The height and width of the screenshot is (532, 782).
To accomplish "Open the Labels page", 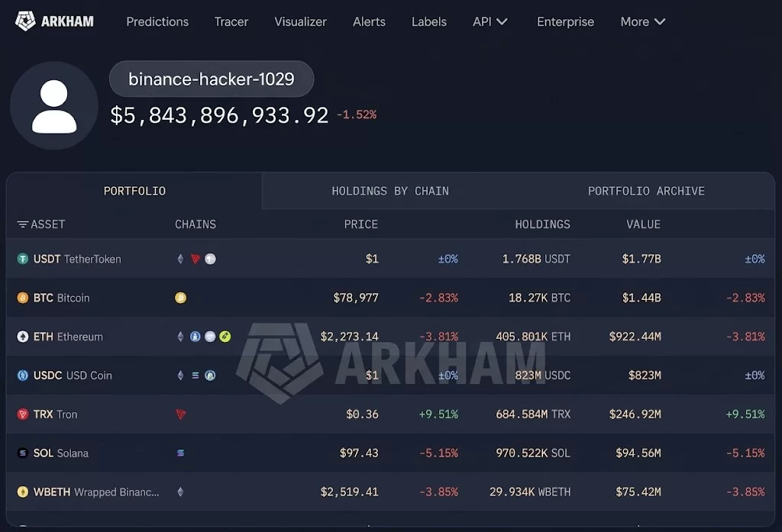I will click(x=429, y=22).
